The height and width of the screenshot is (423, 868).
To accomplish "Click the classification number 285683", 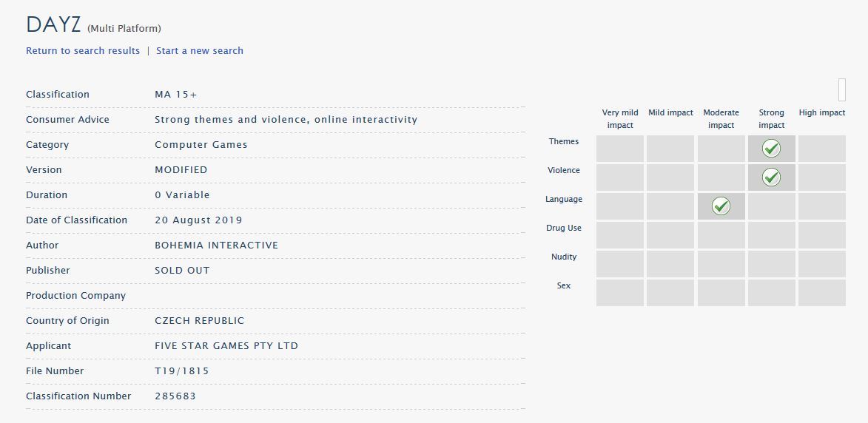I will 175,396.
